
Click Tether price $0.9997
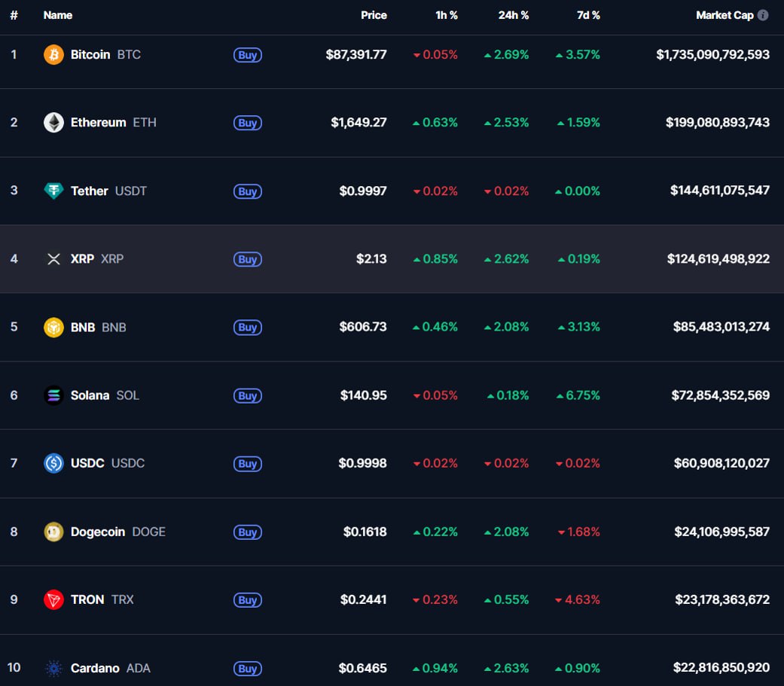[363, 191]
